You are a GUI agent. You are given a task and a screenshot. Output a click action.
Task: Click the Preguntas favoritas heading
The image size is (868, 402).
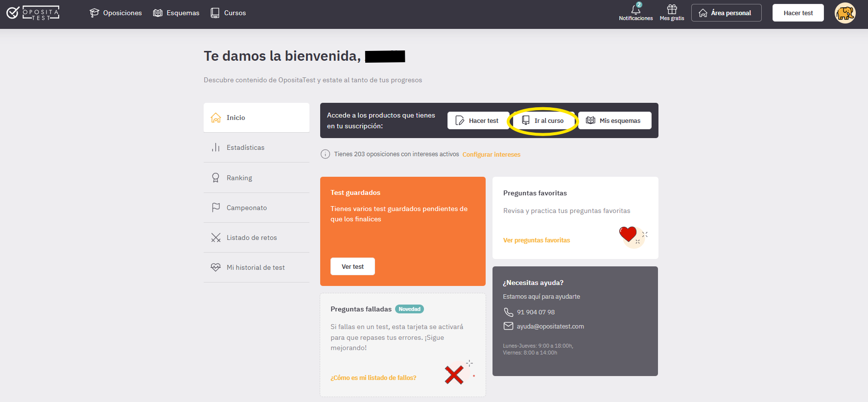coord(535,193)
